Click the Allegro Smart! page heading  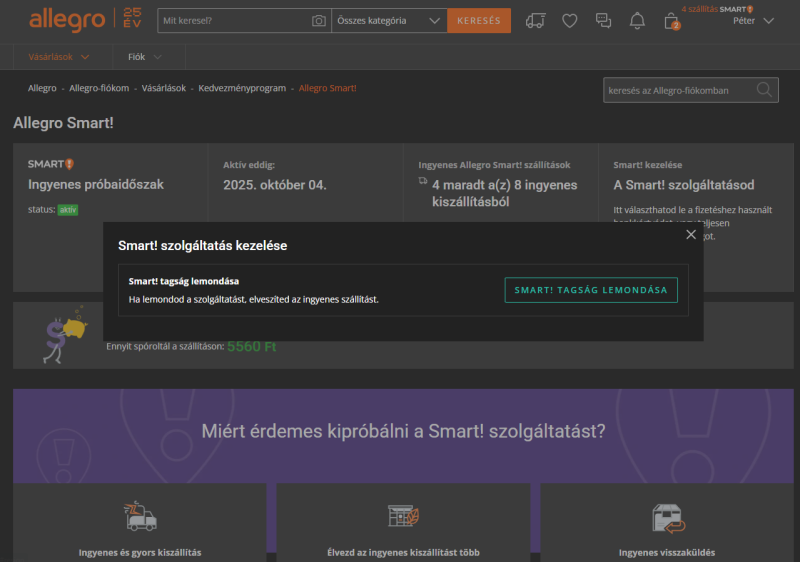pyautogui.click(x=63, y=123)
